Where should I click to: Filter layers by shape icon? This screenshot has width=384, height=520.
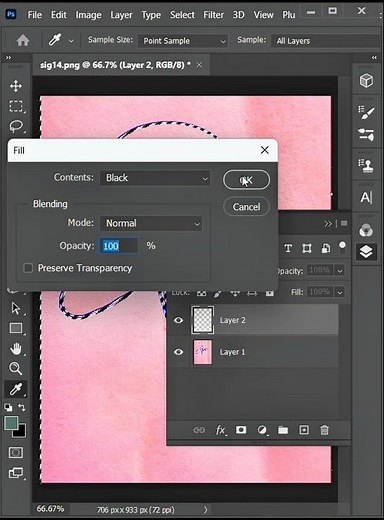tap(307, 248)
